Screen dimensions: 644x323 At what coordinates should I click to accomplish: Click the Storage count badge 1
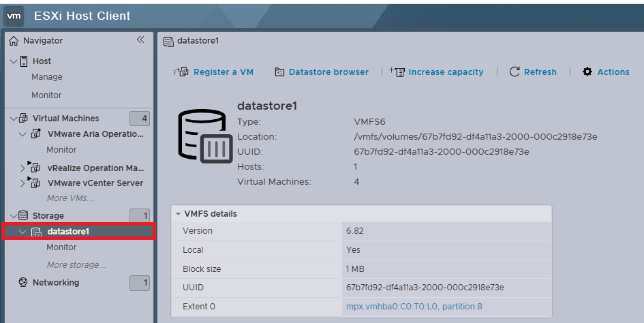(x=140, y=216)
